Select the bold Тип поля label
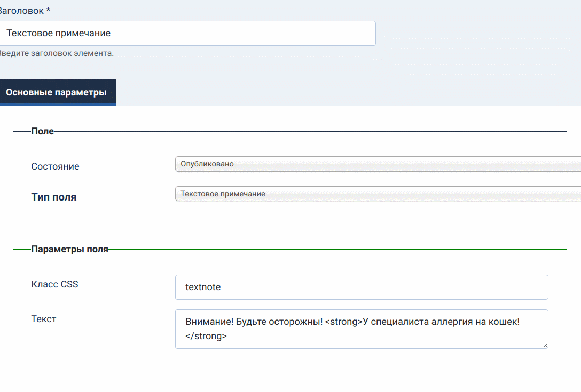Image resolution: width=581 pixels, height=392 pixels. (53, 197)
